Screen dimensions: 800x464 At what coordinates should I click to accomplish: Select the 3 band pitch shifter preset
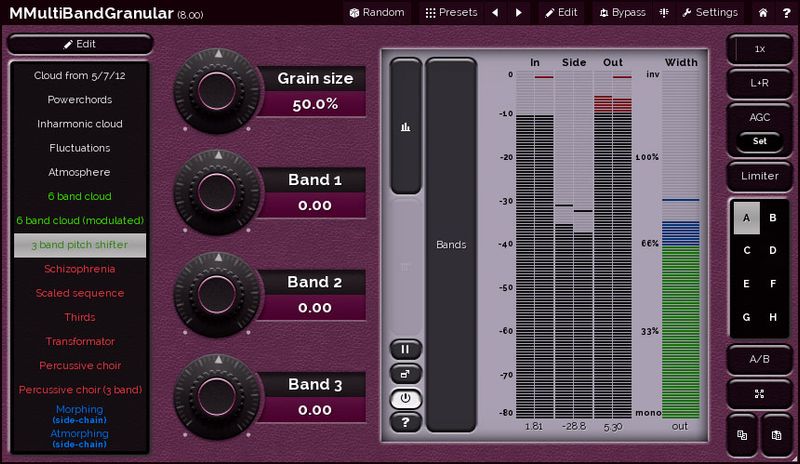point(80,245)
